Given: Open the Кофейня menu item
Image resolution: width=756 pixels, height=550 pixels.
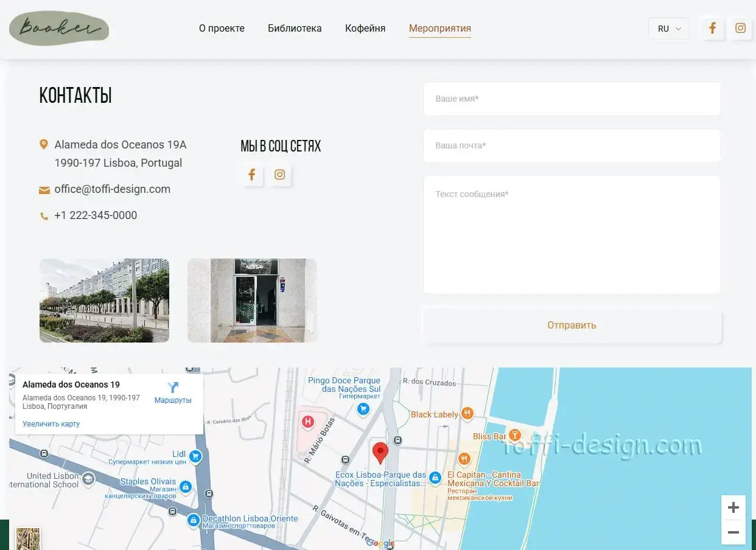Looking at the screenshot, I should (365, 29).
